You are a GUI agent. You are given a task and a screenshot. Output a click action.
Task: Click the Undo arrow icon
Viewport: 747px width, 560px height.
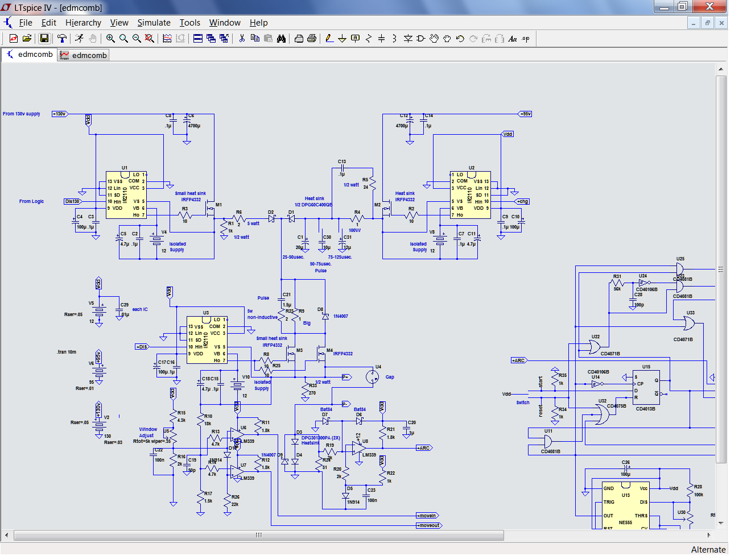click(x=460, y=38)
